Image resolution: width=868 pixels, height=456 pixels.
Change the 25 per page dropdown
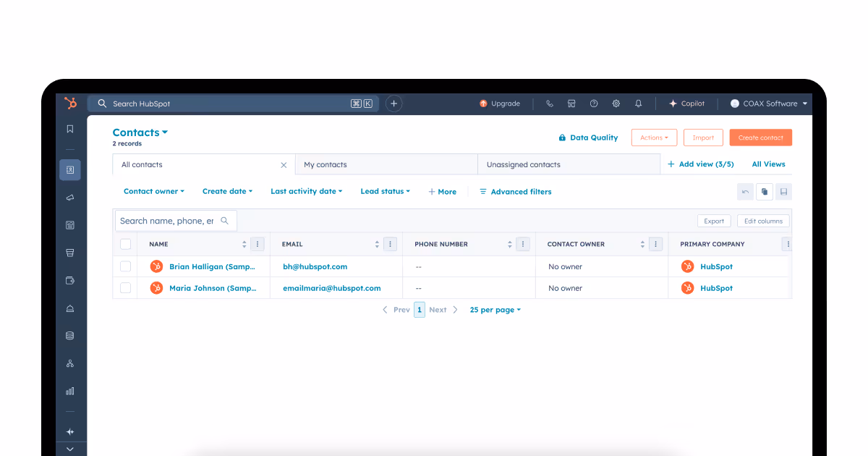495,310
